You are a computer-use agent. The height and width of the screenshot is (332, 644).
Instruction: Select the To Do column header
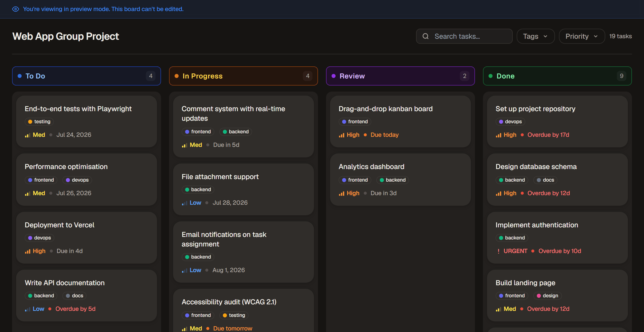[87, 76]
